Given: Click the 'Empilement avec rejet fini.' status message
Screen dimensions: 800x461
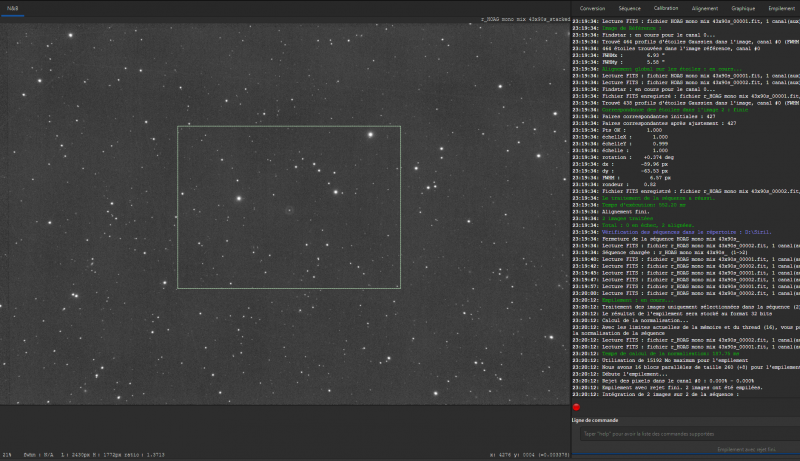Looking at the screenshot, I should tap(746, 449).
